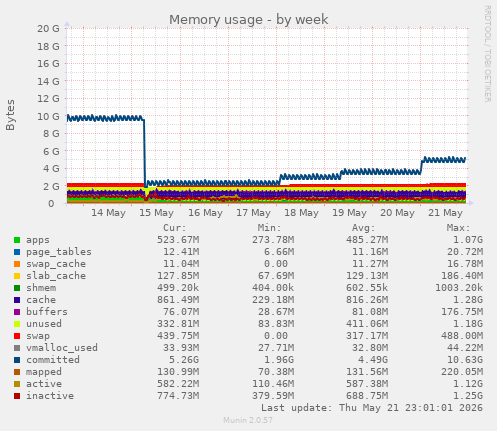Click the blue page_tables legend swatch

pyautogui.click(x=17, y=252)
